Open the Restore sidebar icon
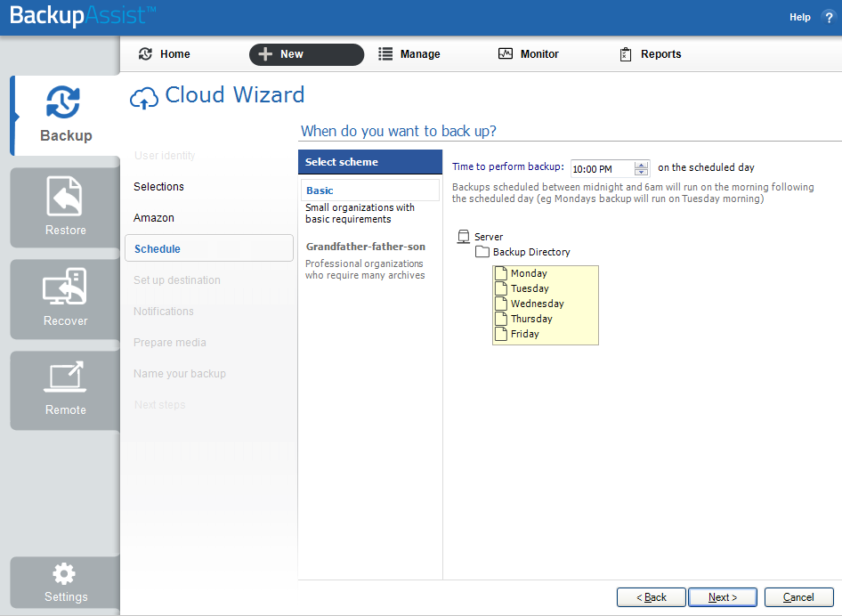The width and height of the screenshot is (842, 616). point(65,196)
